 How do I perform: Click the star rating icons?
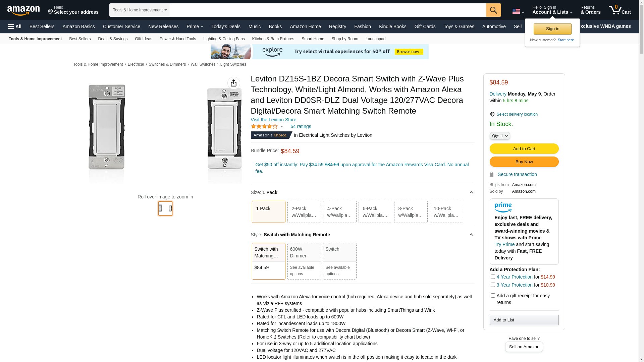264,126
